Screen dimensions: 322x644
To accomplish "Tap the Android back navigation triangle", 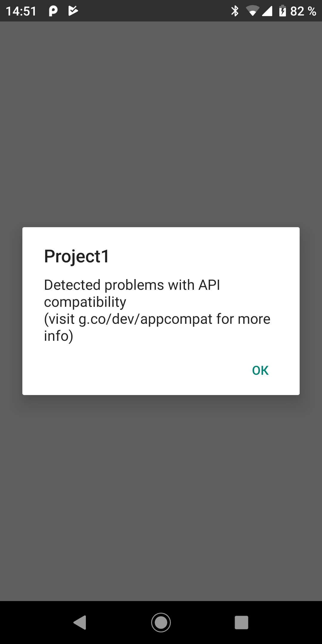I will click(x=80, y=622).
